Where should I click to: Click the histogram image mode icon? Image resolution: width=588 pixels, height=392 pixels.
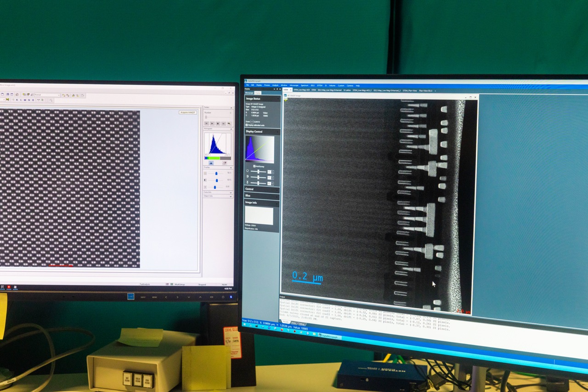pos(211,163)
